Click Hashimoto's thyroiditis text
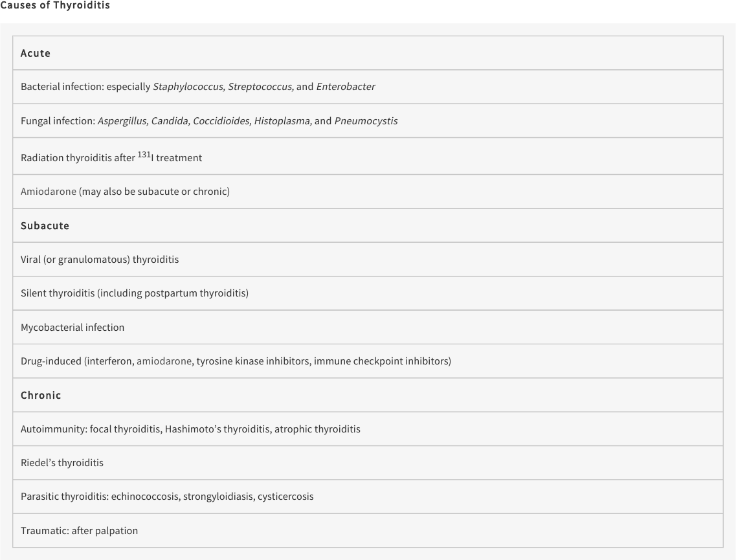This screenshot has width=736, height=560. 217,429
